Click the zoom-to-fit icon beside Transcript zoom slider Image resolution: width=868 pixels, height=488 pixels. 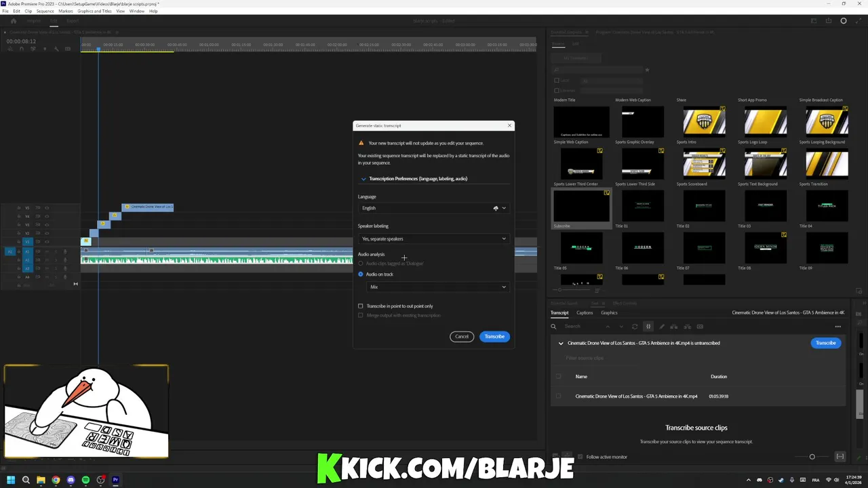click(840, 457)
